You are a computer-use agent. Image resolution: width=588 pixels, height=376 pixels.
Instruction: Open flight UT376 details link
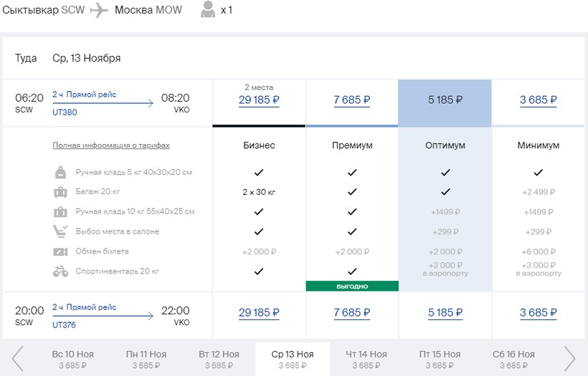(x=65, y=324)
